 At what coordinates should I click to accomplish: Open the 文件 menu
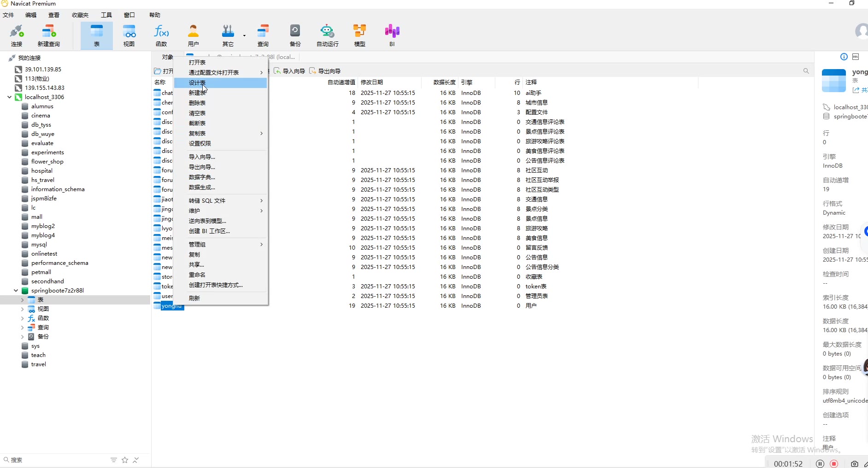[8, 15]
